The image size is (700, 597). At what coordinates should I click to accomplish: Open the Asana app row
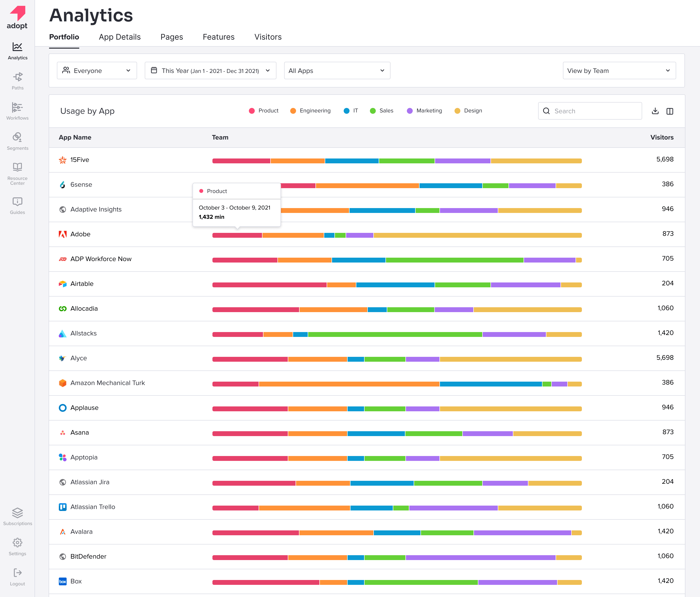367,432
